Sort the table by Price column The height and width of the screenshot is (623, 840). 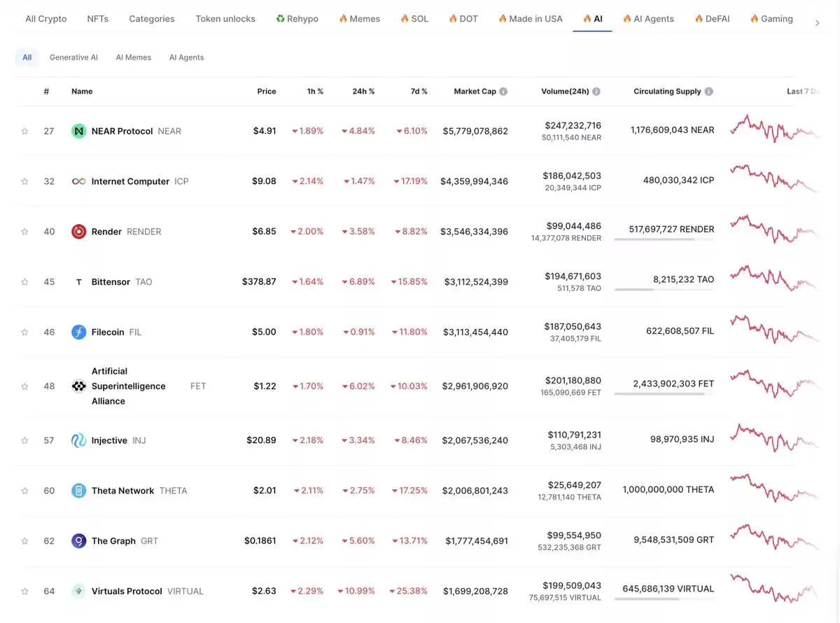tap(267, 92)
